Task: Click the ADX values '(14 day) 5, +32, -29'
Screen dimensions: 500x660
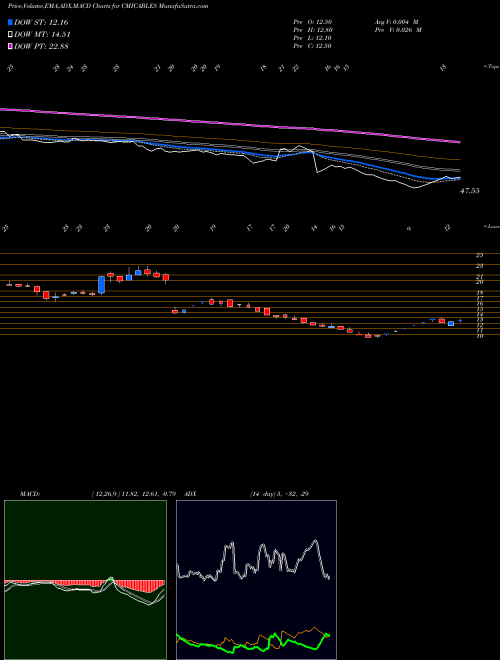Action: tap(280, 494)
